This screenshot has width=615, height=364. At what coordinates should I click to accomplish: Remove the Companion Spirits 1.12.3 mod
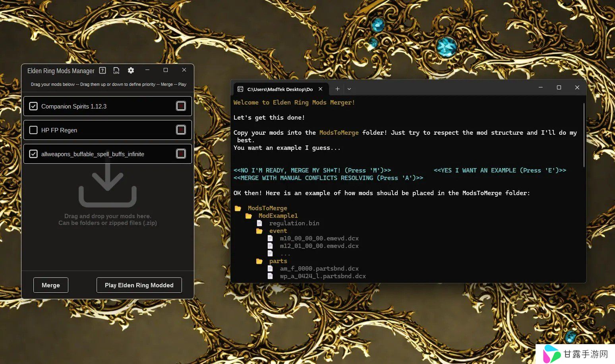tap(181, 106)
